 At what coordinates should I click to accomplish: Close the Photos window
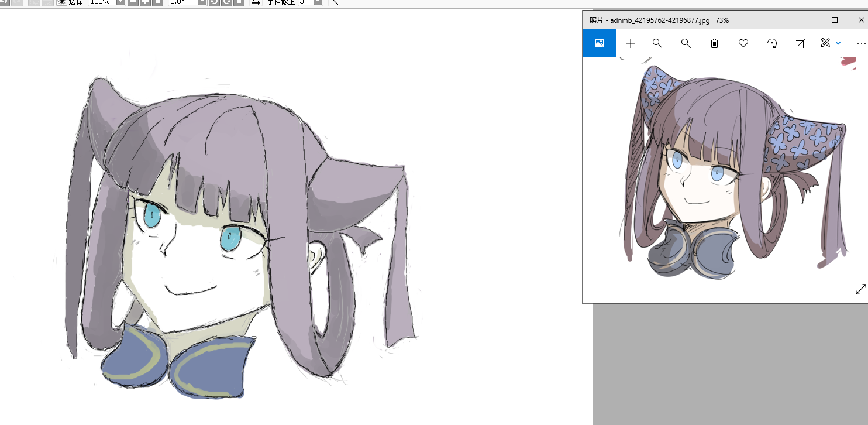click(x=861, y=20)
